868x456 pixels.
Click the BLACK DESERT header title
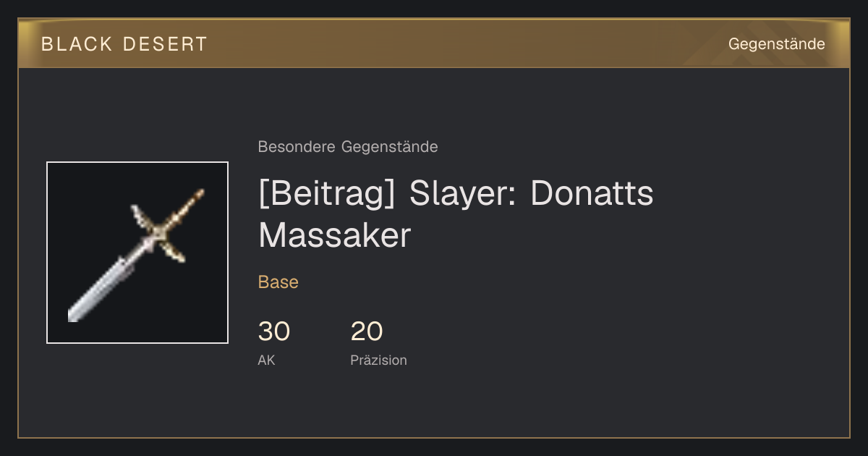[124, 44]
